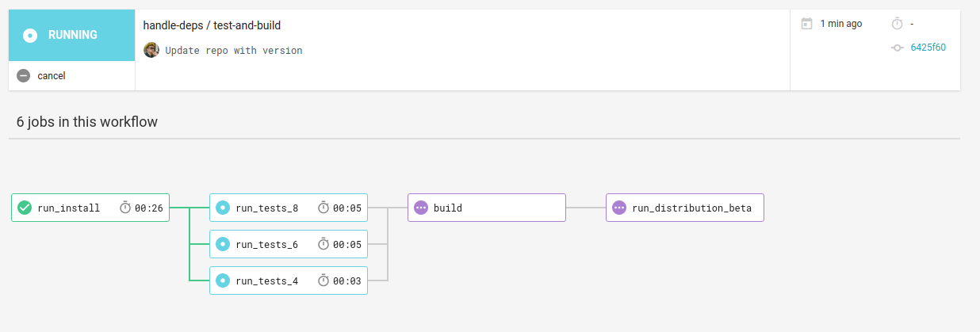Click the timer icon on run_install job
This screenshot has width=980, height=332.
coord(125,208)
